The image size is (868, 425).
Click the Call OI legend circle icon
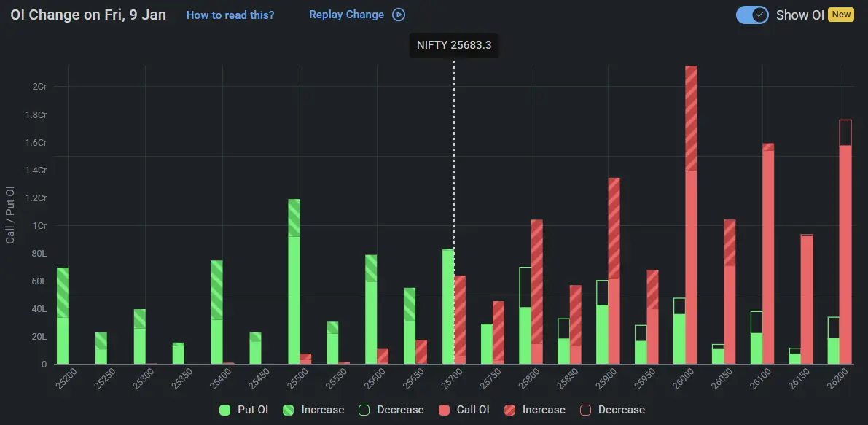pyautogui.click(x=445, y=409)
